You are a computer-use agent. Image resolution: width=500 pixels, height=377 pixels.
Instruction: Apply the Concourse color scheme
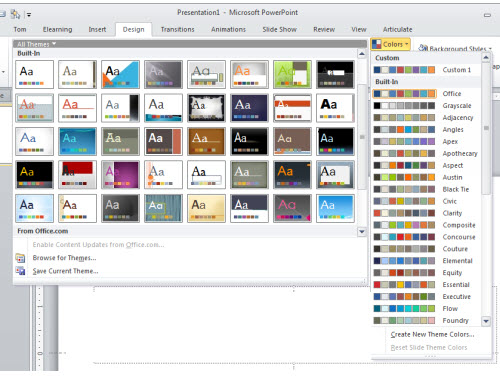coord(426,237)
